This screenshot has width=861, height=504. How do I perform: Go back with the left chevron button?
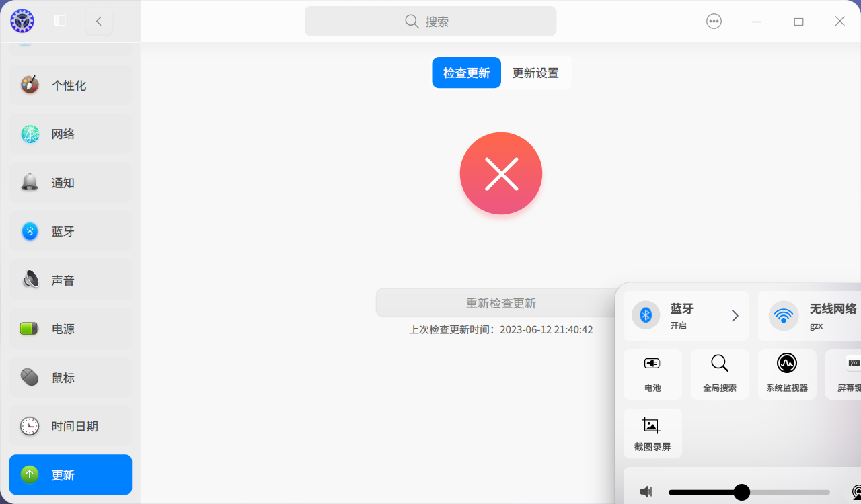99,21
